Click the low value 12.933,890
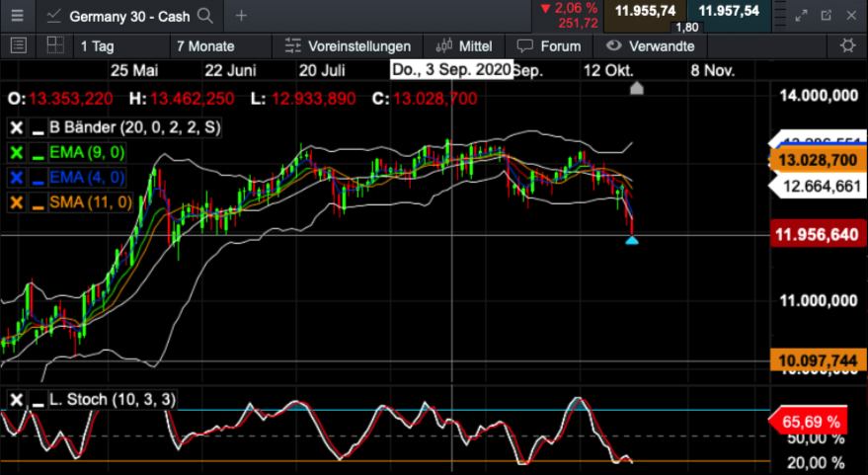This screenshot has width=868, height=475. (313, 99)
